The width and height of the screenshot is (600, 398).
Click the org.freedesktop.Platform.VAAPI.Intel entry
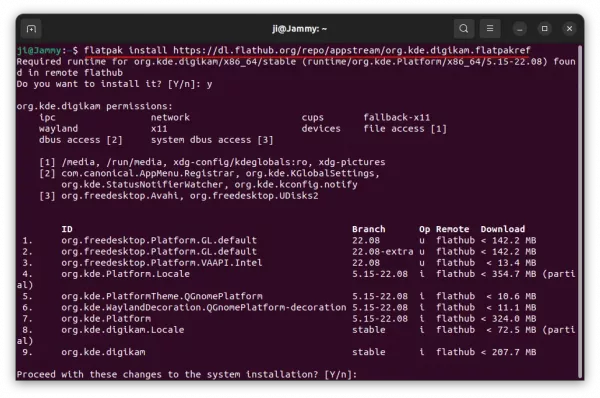tap(162, 263)
